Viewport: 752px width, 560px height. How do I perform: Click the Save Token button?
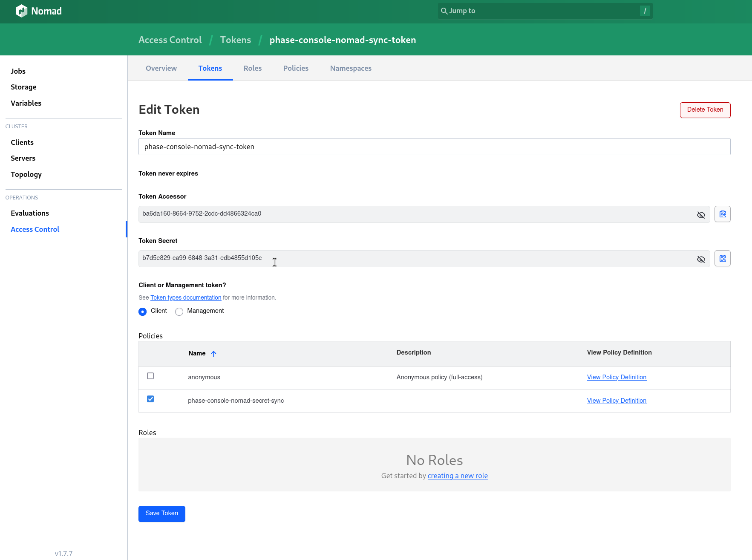(x=162, y=514)
